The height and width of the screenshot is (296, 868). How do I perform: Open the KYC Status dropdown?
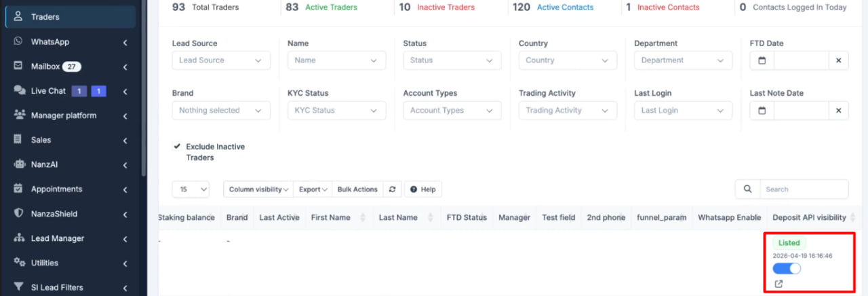[336, 111]
